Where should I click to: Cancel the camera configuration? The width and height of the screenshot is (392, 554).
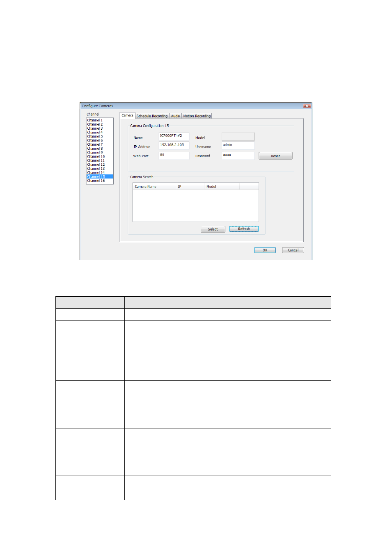pyautogui.click(x=293, y=250)
